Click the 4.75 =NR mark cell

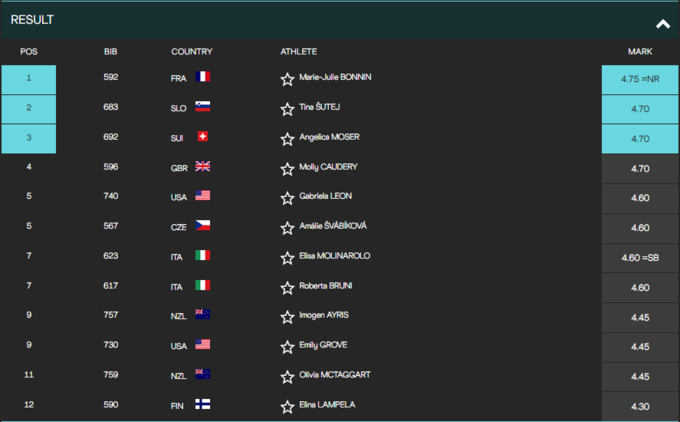640,80
